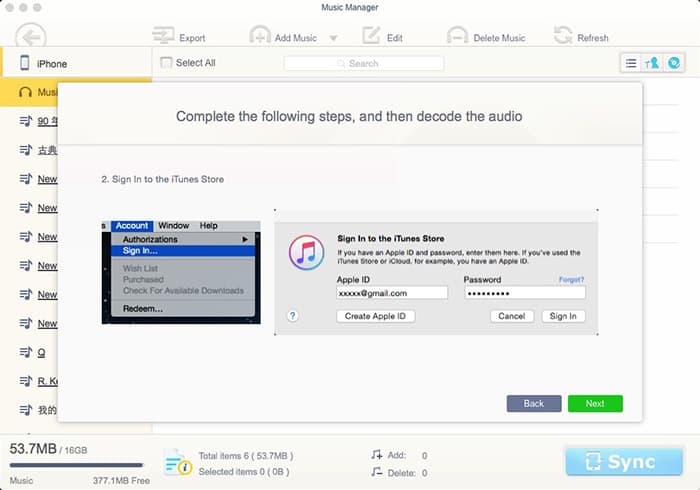Switch to list view icon
This screenshot has height=490, width=700.
631,63
